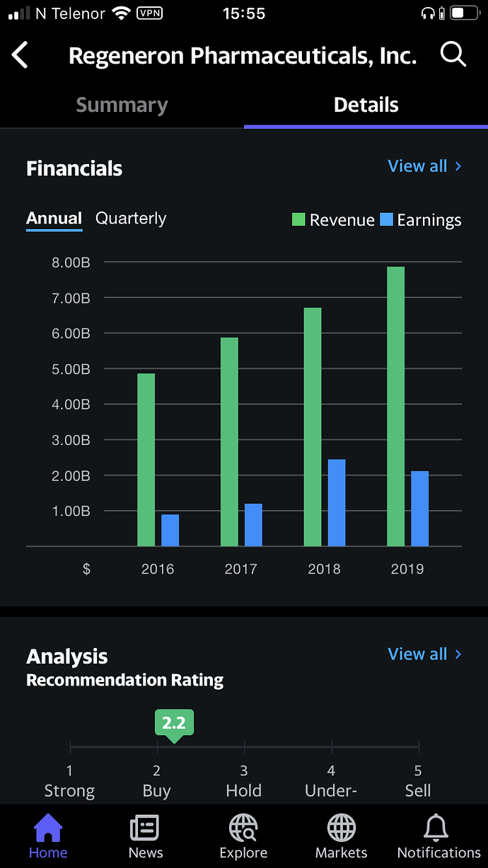This screenshot has width=488, height=868.
Task: Select the 2017 earnings bar
Action: click(x=253, y=525)
